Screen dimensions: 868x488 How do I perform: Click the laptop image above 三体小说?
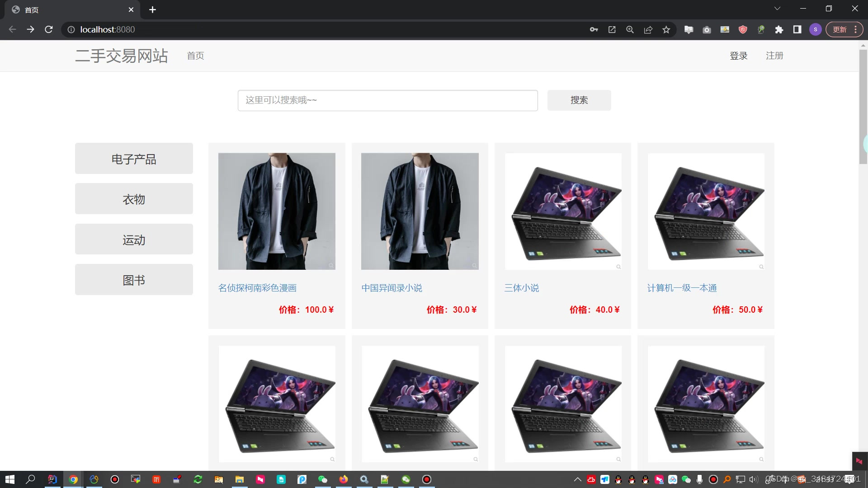[x=563, y=211]
